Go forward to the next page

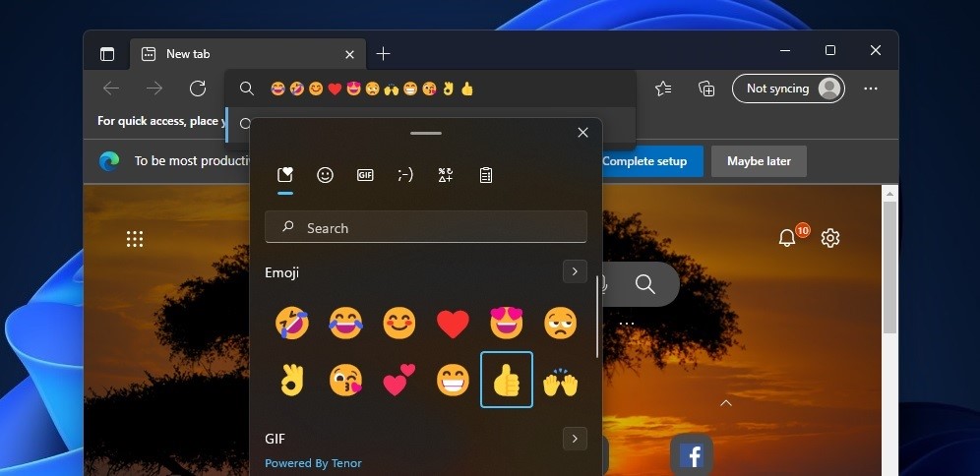[x=154, y=89]
